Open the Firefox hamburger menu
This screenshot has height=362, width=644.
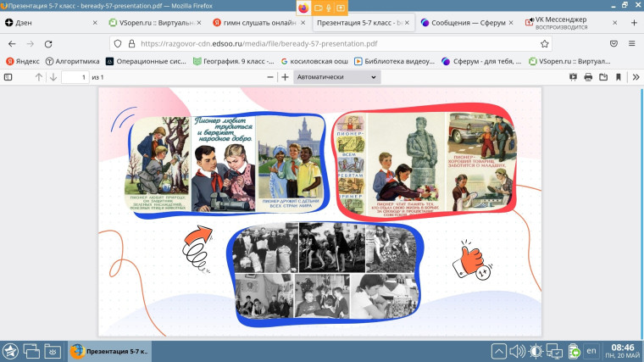(x=631, y=43)
